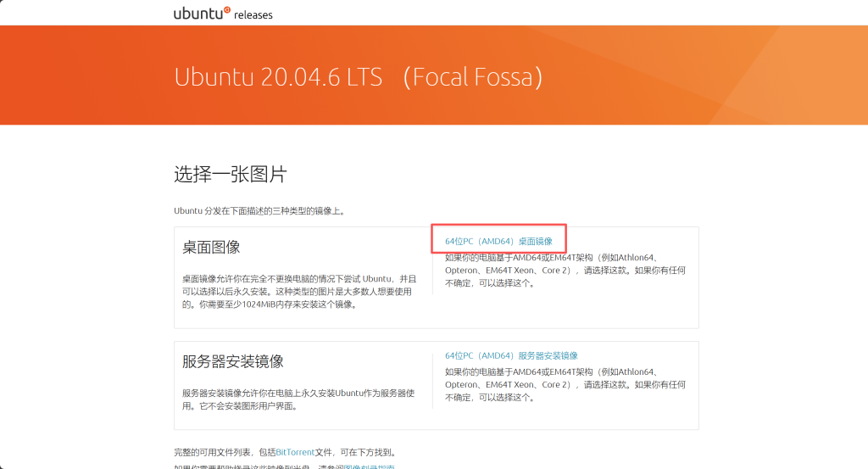Open the BitTorrent files link
Screen dimensions: 868x469
pyautogui.click(x=294, y=452)
